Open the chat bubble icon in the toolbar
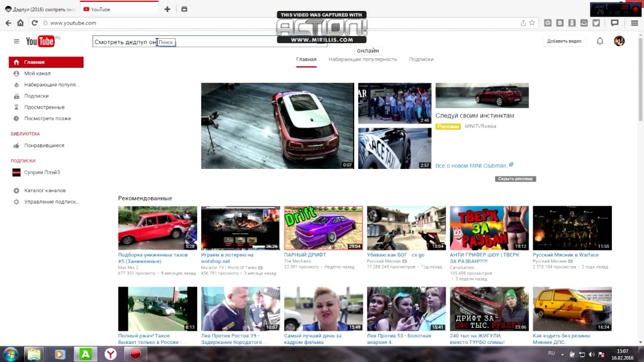 click(614, 23)
